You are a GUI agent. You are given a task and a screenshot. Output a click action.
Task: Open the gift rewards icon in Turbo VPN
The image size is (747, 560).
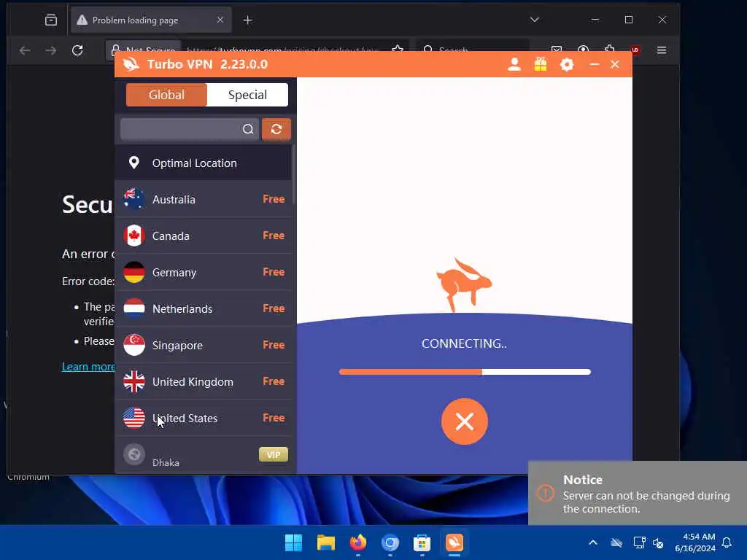click(541, 64)
